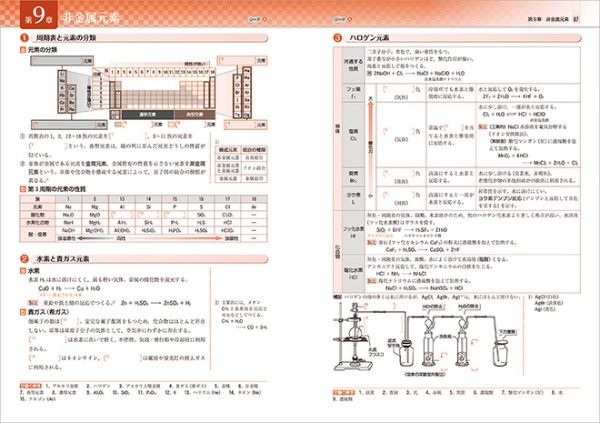Click the 水素化合物 row header
The height and width of the screenshot is (423, 600).
[38, 222]
